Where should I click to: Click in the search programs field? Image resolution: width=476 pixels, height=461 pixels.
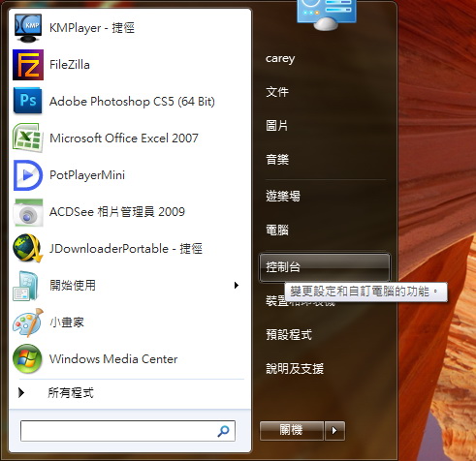pyautogui.click(x=128, y=431)
